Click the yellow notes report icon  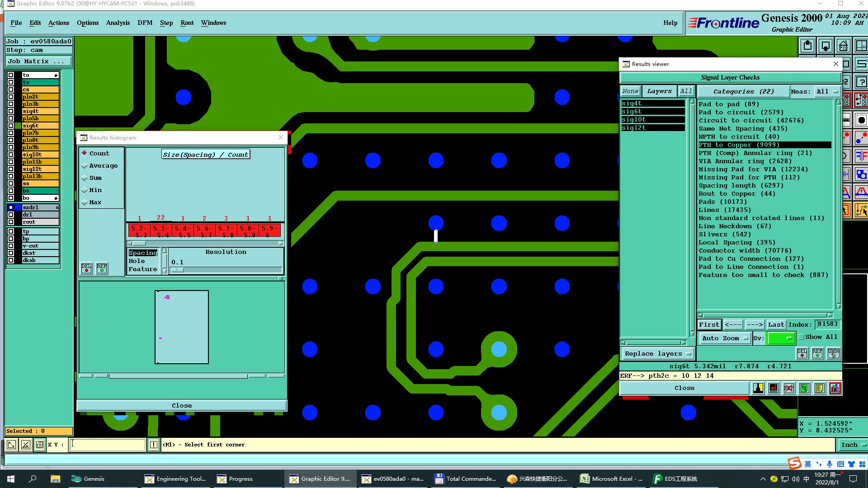click(x=819, y=388)
